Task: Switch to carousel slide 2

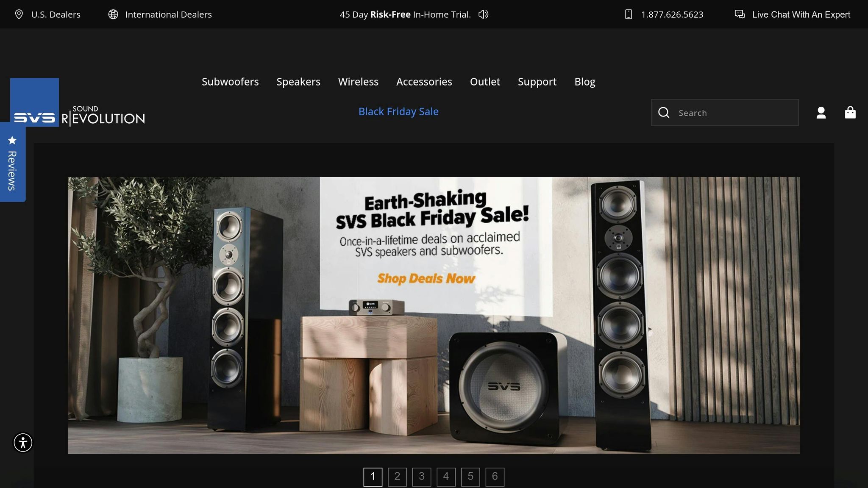Action: click(397, 477)
